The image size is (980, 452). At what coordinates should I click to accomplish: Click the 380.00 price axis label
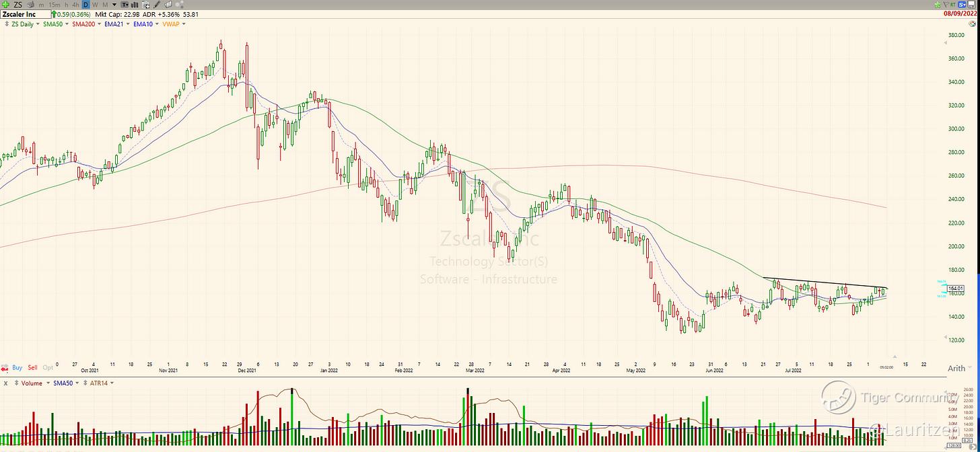pos(956,35)
